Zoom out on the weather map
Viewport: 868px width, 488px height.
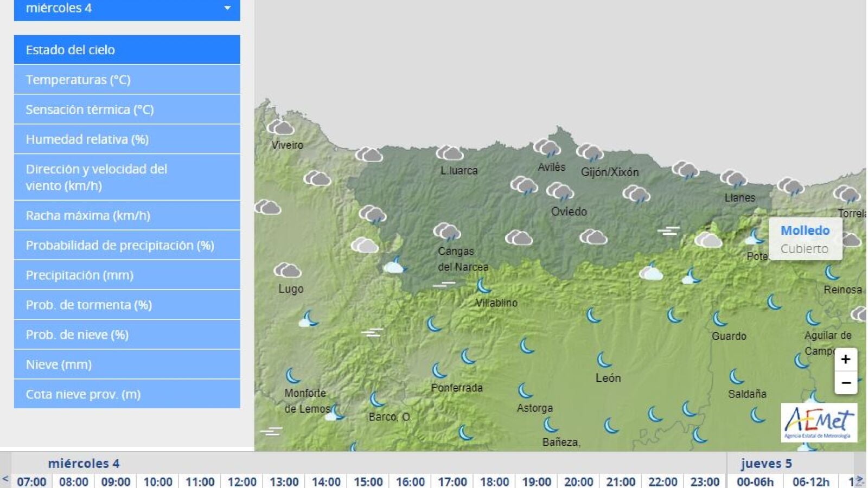click(845, 383)
